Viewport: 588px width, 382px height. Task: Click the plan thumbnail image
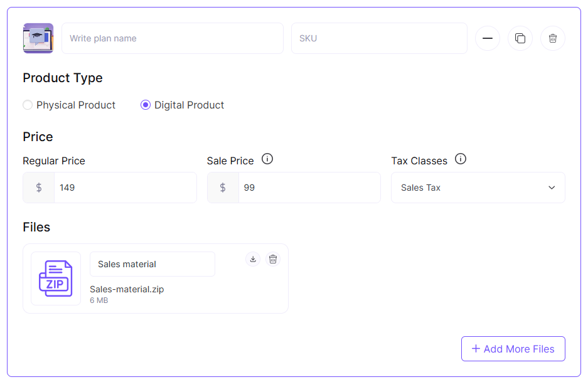[38, 38]
